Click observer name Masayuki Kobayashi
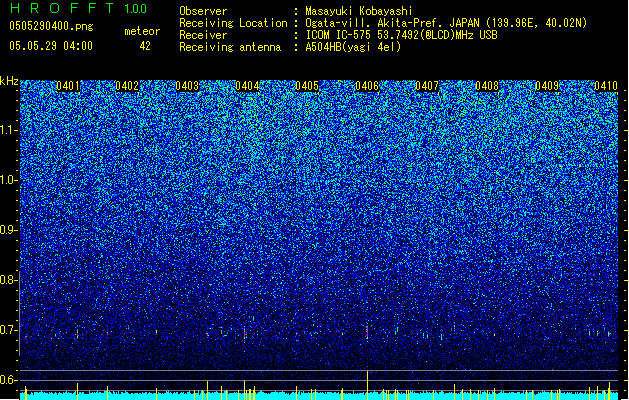Screen dimensions: 629x400 (359, 11)
